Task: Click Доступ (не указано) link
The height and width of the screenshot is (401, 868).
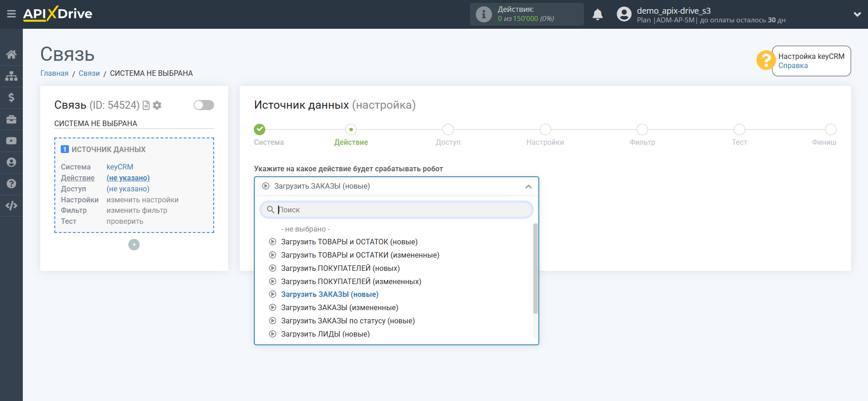Action: [128, 189]
